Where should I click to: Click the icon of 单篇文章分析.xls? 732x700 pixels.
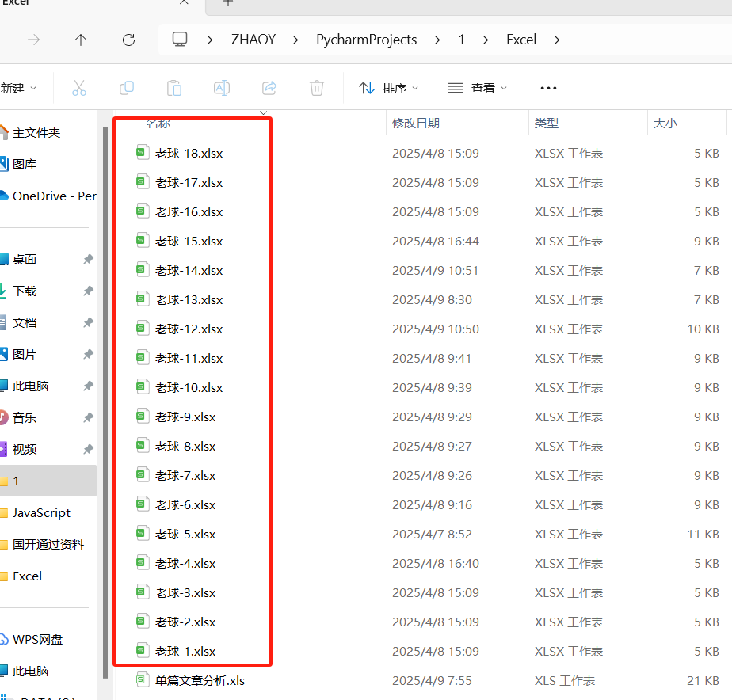(143, 680)
